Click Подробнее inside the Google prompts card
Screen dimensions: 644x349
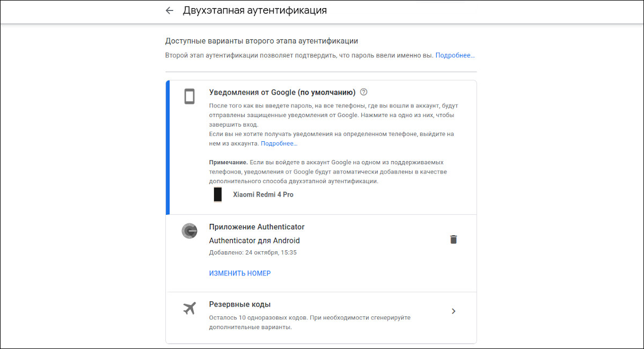pyautogui.click(x=279, y=143)
